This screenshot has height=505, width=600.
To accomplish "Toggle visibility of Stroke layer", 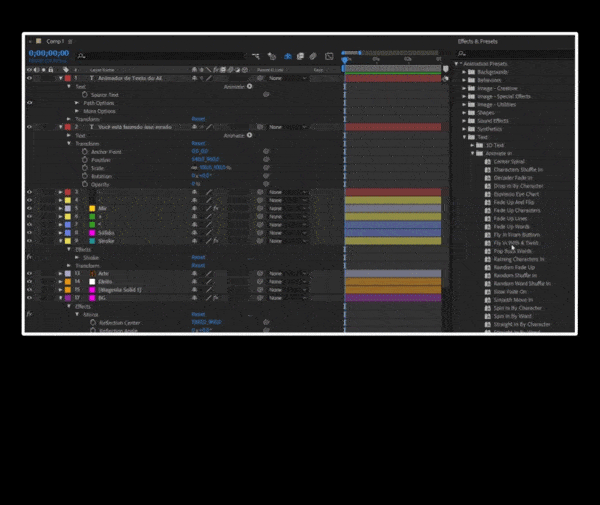I will click(x=30, y=241).
